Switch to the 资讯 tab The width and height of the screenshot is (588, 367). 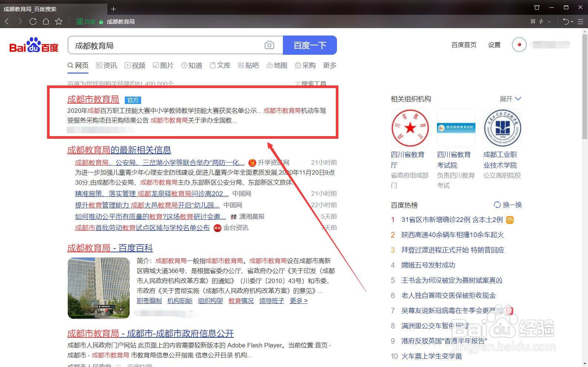pos(107,65)
